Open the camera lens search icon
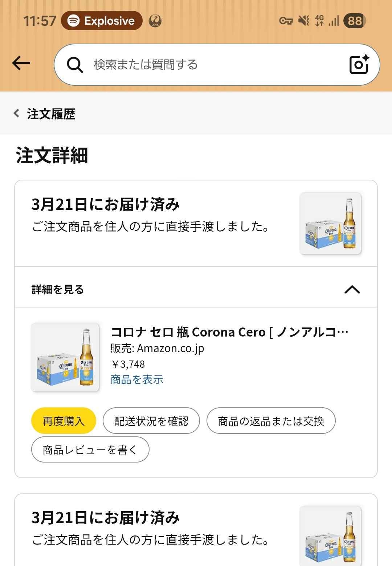The width and height of the screenshot is (392, 566). pyautogui.click(x=359, y=65)
